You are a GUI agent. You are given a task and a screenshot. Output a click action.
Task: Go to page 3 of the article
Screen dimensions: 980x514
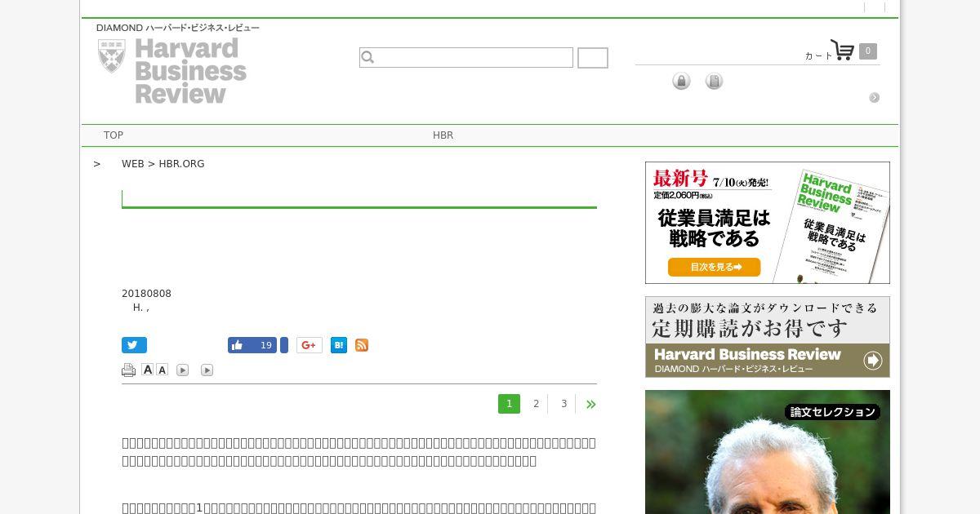(x=563, y=404)
